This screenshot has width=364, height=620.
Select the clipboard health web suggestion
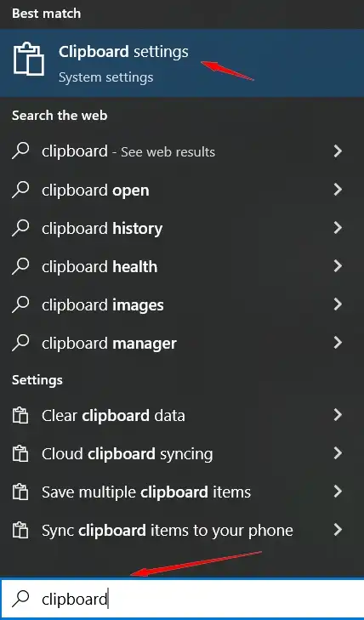pos(182,266)
